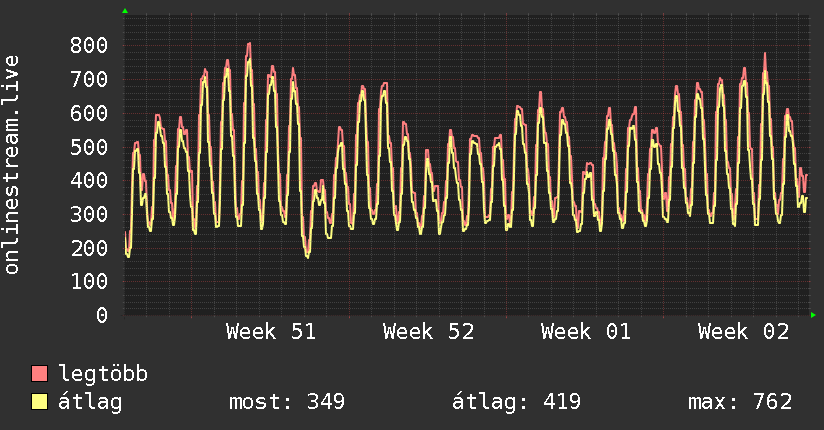The image size is (824, 430).
Task: Click the onlinestream.live vertical axis title
Action: pos(12,165)
